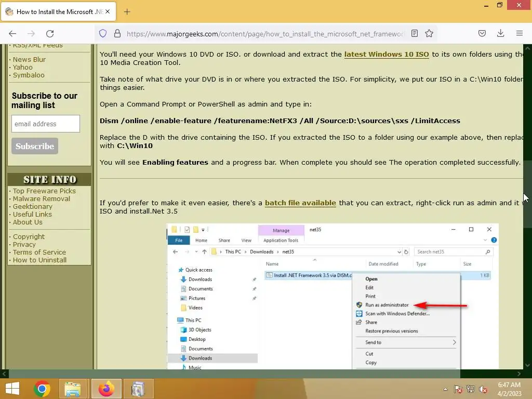
Task: Go to Top Freeware Picks
Action: pos(44,191)
